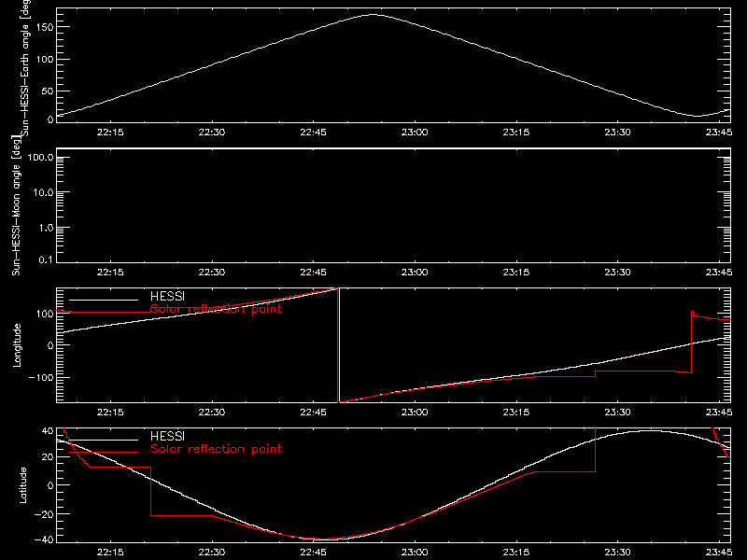Viewport: 747px width, 560px height.
Task: Click the peak of the Sun-HESSI-Earth angle curve
Action: pos(372,15)
